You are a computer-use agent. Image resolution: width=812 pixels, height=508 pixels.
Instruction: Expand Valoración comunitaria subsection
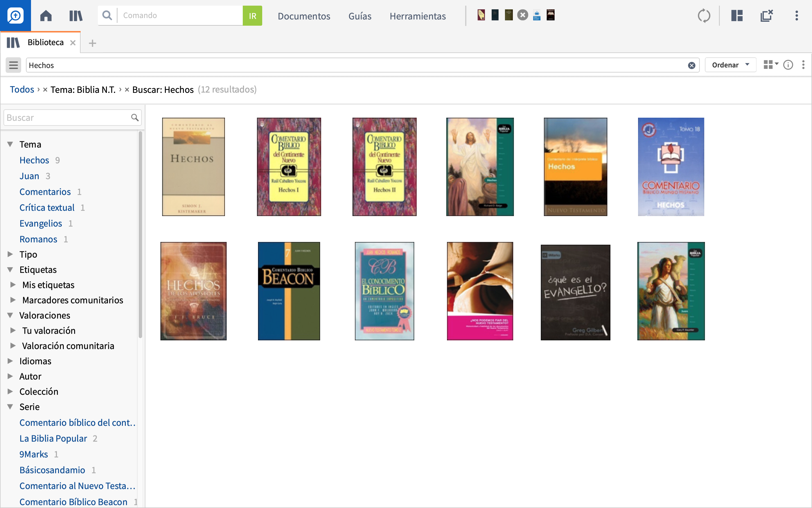[13, 346]
